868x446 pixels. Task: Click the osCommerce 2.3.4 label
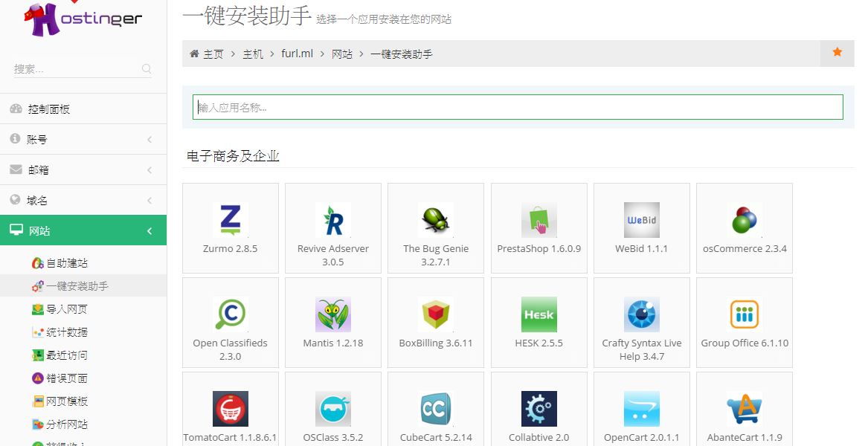745,248
